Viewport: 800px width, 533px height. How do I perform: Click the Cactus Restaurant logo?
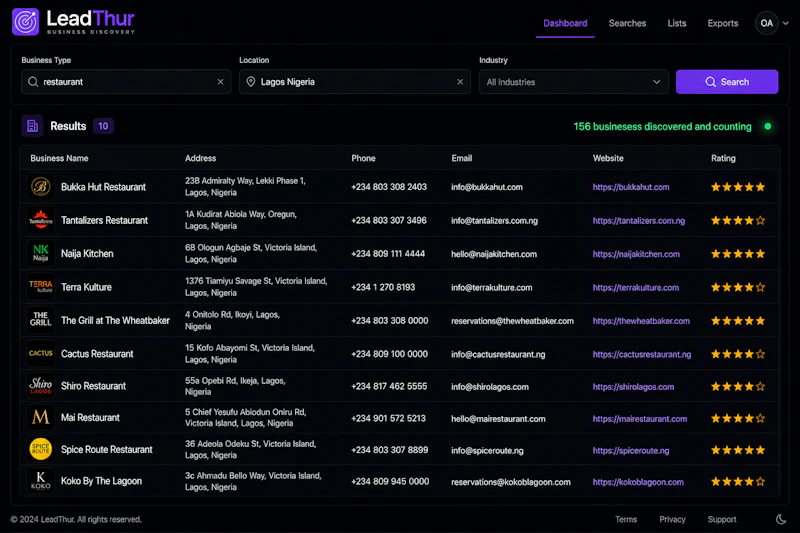(x=41, y=353)
